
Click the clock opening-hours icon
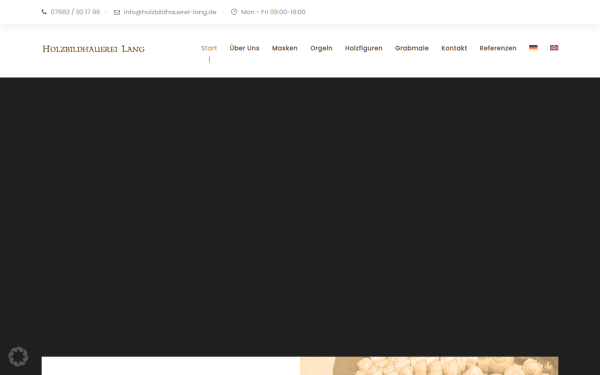[x=234, y=12]
